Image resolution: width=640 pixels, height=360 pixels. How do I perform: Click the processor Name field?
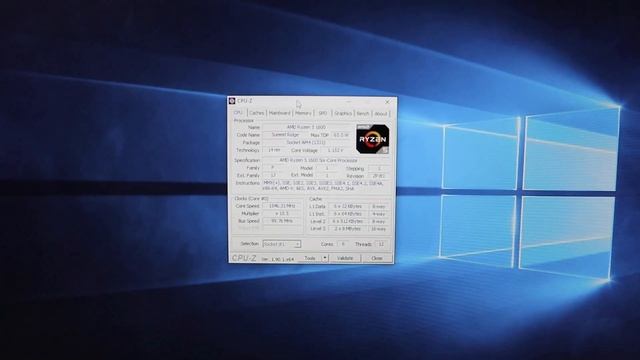[306, 127]
